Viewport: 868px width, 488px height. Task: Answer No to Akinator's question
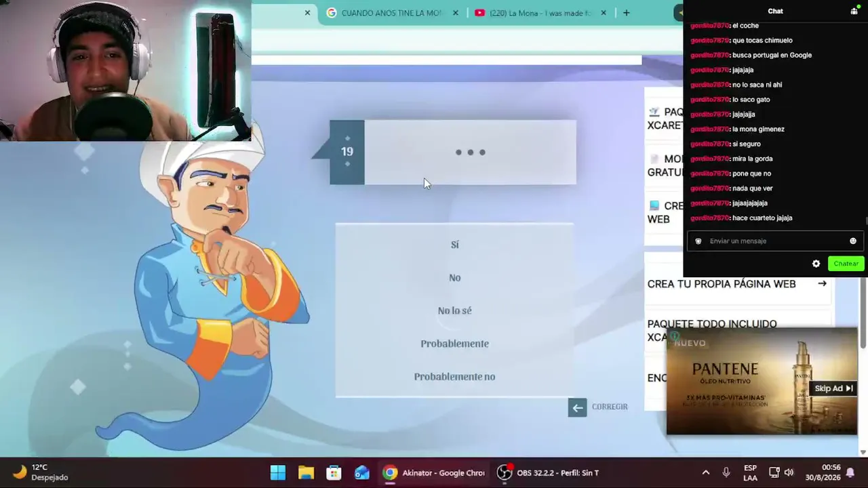(454, 278)
